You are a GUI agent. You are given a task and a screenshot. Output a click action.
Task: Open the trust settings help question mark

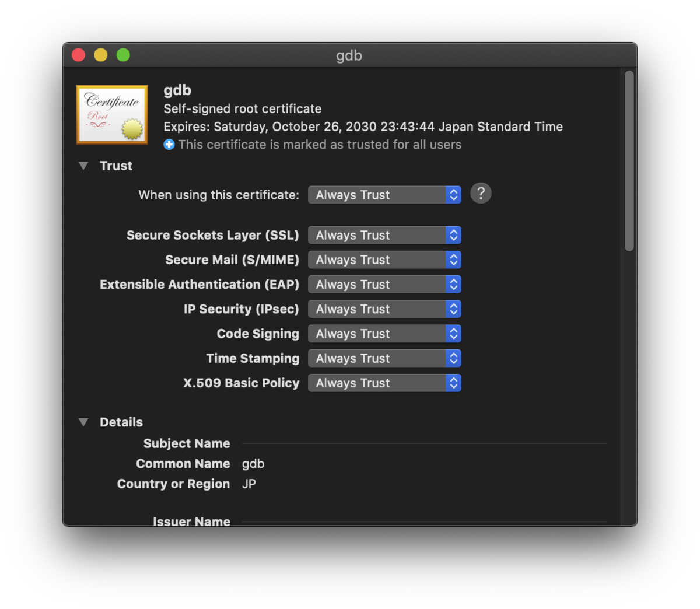(481, 193)
